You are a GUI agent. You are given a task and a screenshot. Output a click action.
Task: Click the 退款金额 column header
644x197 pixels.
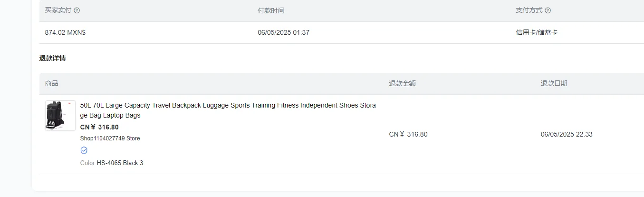pyautogui.click(x=402, y=83)
